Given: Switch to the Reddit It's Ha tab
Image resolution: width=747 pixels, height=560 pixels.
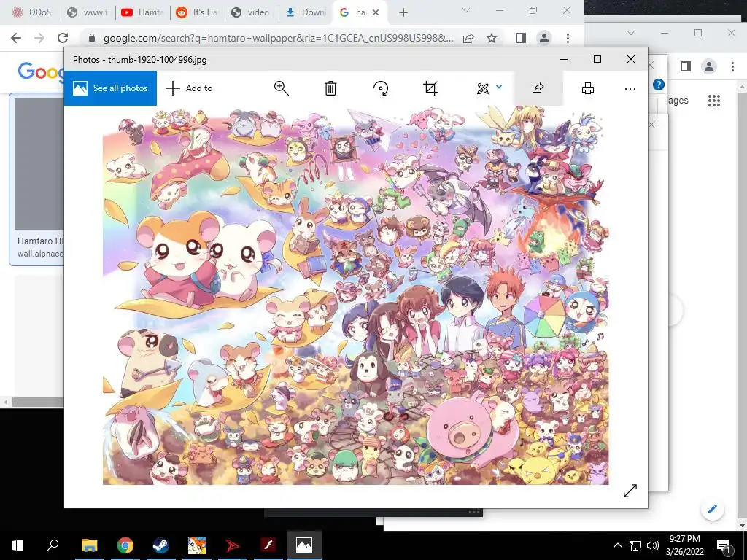Looking at the screenshot, I should tap(197, 12).
